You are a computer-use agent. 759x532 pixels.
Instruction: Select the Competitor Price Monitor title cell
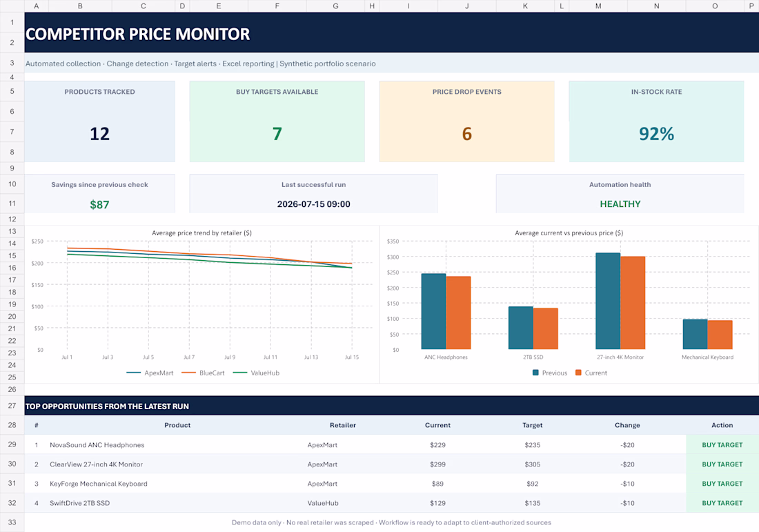138,34
